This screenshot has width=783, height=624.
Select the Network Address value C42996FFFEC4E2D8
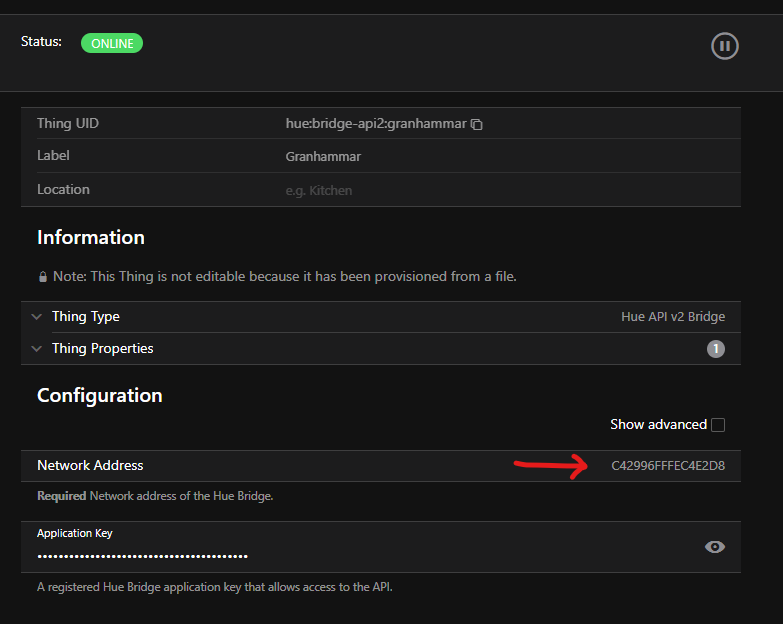pyautogui.click(x=668, y=466)
